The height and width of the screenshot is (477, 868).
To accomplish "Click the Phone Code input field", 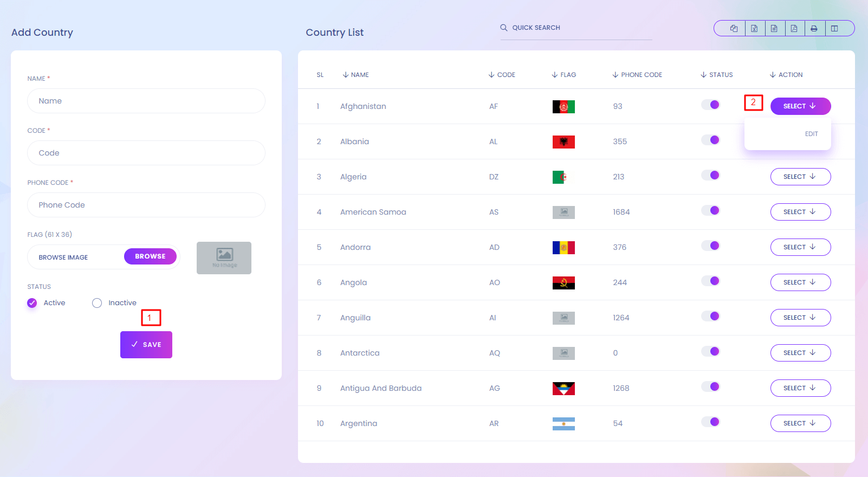I will [146, 205].
